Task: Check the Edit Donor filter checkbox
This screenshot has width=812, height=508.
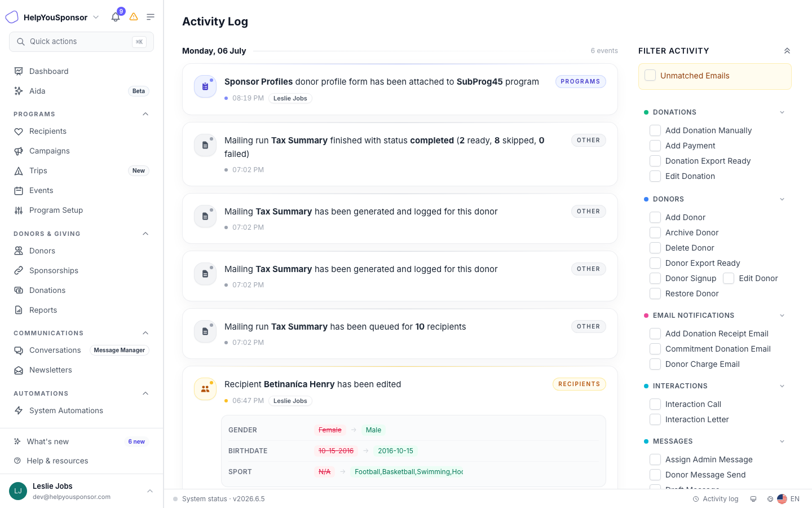Action: [729, 278]
